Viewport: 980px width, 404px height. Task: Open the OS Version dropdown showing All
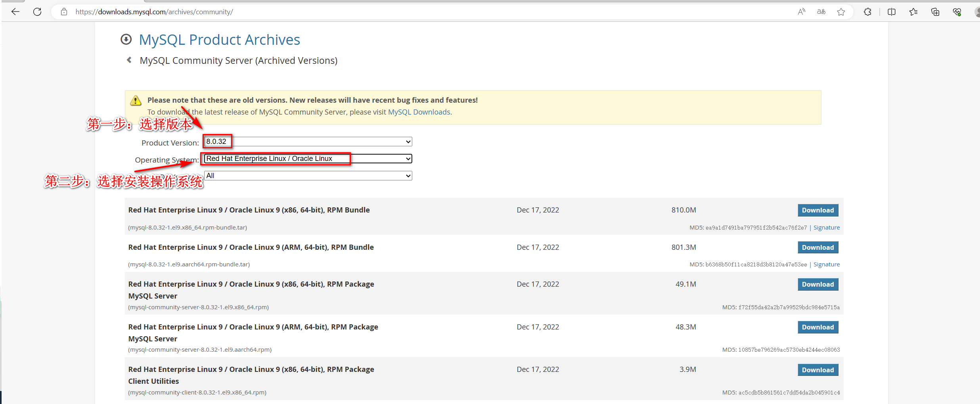308,176
